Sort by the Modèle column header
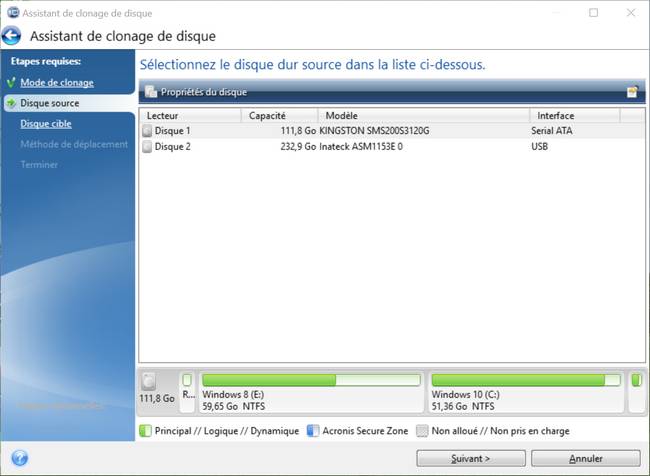650x476 pixels. coord(424,116)
